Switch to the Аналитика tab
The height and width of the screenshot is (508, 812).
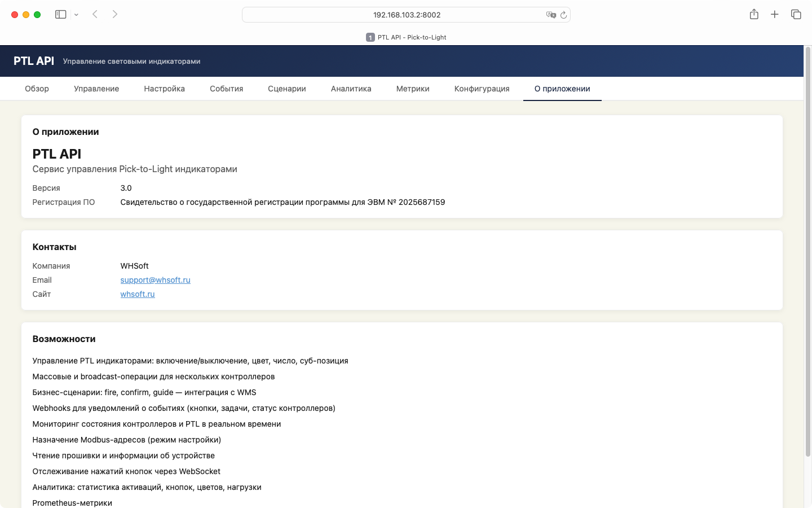point(351,89)
